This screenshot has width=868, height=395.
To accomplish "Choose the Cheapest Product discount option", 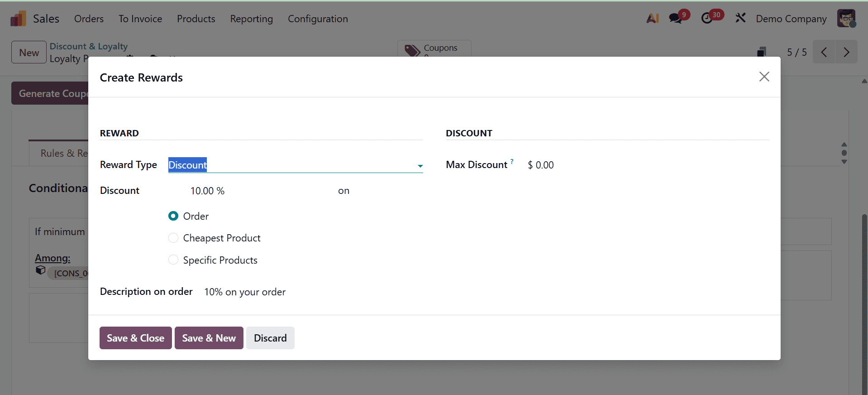I will pos(173,238).
